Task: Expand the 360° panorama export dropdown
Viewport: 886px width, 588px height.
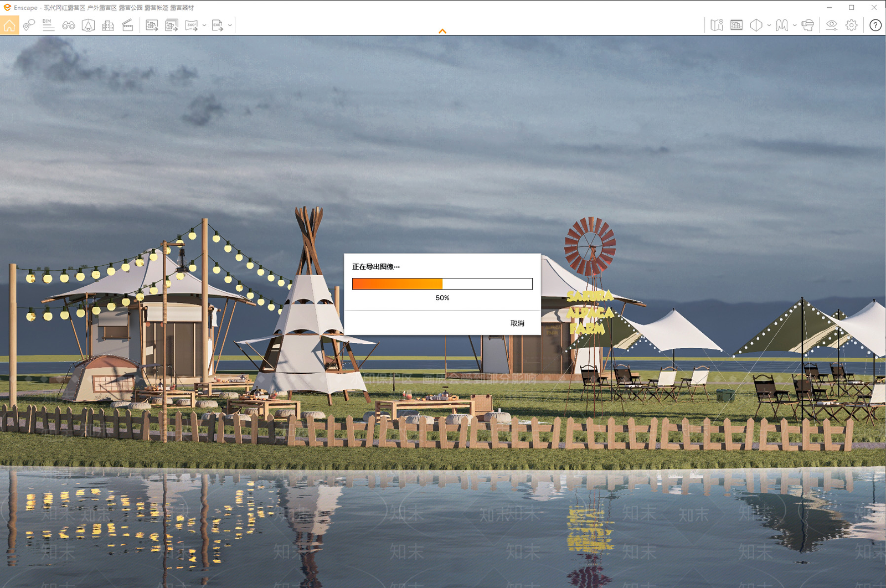Action: 204,25
